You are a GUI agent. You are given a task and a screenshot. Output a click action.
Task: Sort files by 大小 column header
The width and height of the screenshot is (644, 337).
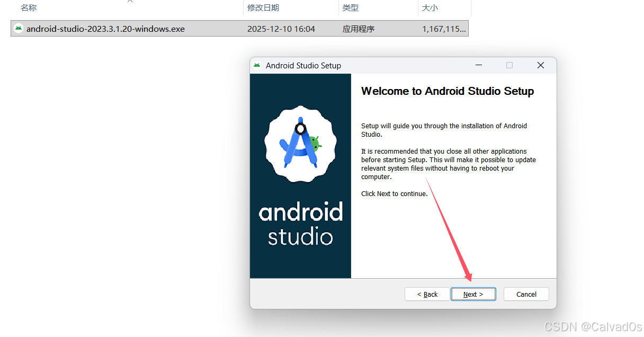[430, 8]
